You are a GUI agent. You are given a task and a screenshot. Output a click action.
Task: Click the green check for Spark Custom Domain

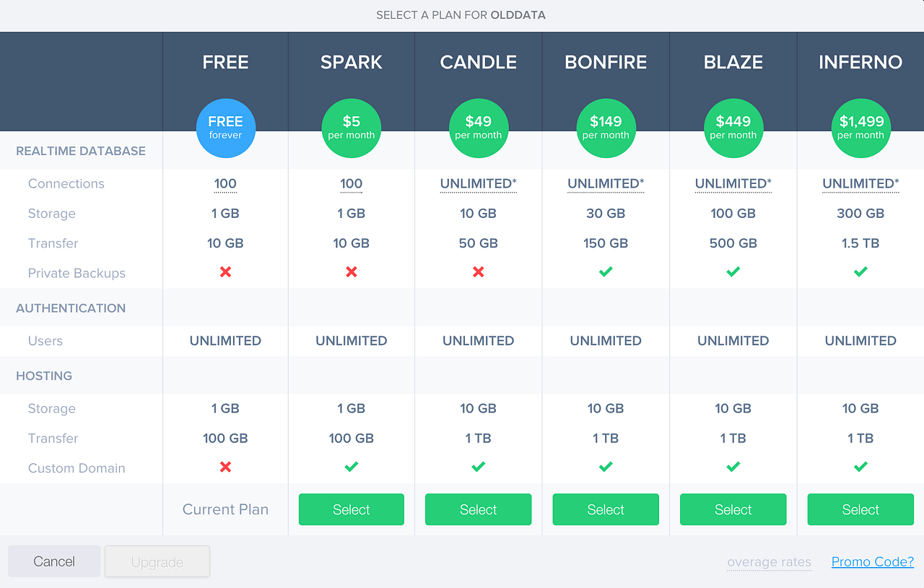(351, 467)
